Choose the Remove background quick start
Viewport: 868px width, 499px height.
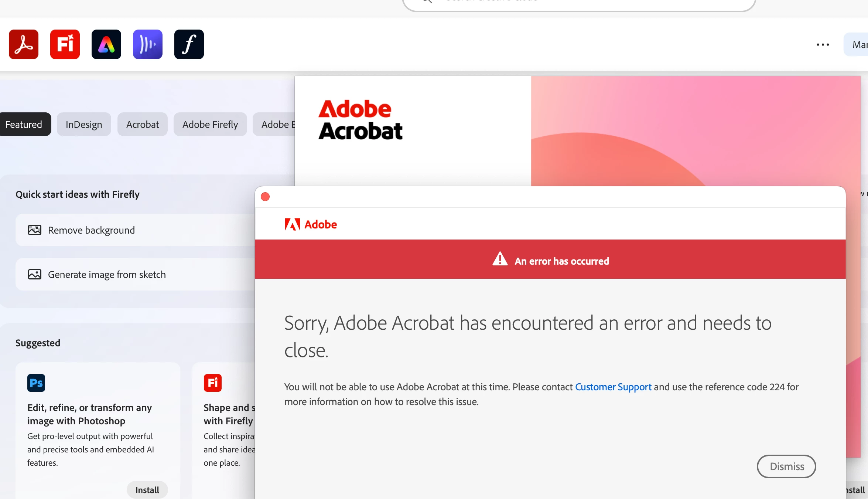click(x=135, y=230)
